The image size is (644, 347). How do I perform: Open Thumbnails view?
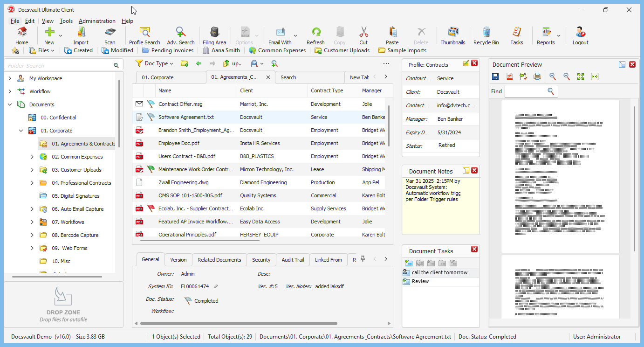(x=452, y=35)
